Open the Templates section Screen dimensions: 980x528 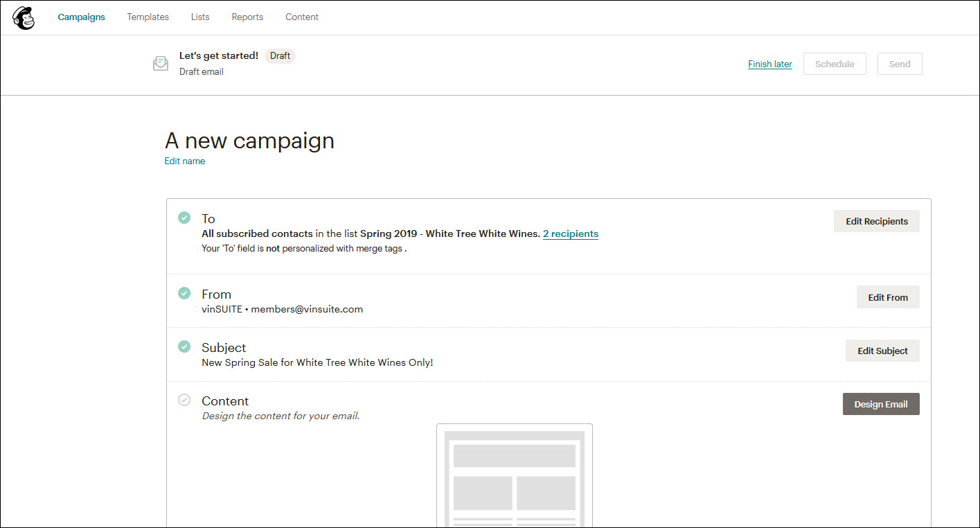tap(148, 17)
